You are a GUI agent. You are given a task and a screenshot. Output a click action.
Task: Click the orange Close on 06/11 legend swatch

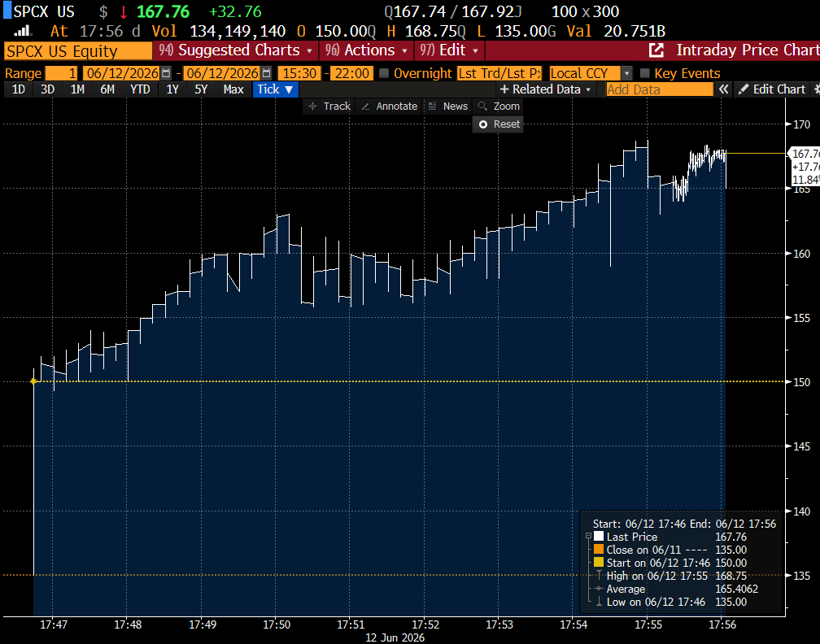[599, 550]
